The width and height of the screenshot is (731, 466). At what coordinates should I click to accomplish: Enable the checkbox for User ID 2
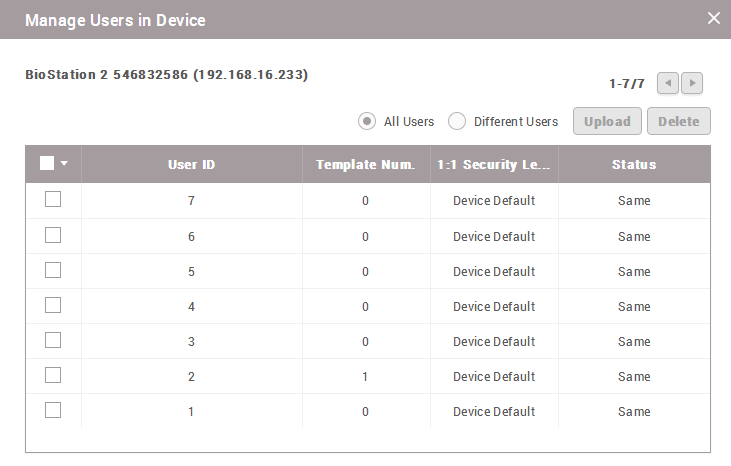(53, 375)
